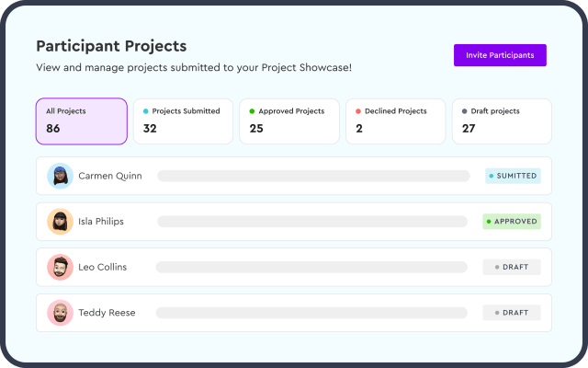Image resolution: width=588 pixels, height=368 pixels.
Task: Click Carmen Quinn's avatar icon
Action: [60, 176]
